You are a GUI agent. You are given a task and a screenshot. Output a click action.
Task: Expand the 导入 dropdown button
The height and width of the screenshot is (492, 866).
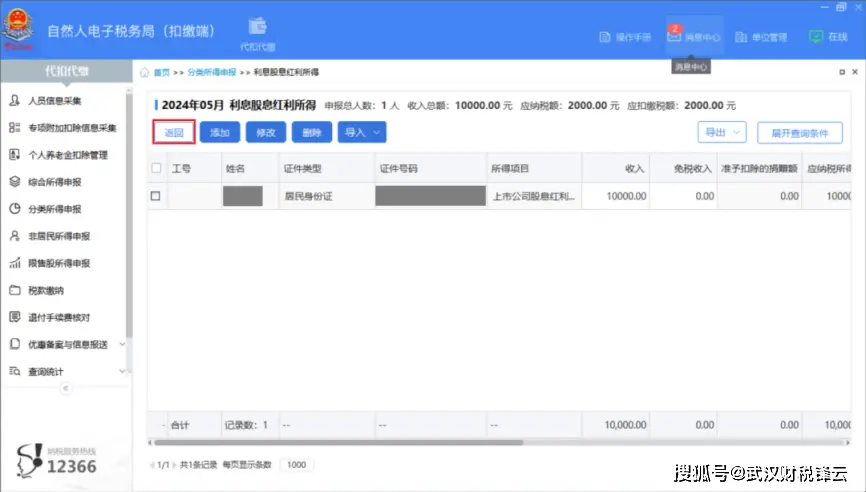[x=362, y=132]
